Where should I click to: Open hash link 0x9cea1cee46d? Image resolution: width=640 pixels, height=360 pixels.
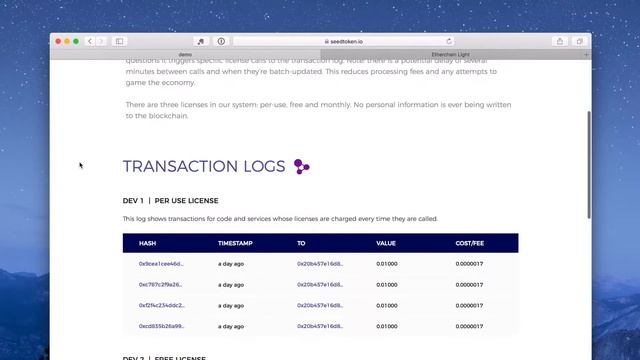(161, 264)
